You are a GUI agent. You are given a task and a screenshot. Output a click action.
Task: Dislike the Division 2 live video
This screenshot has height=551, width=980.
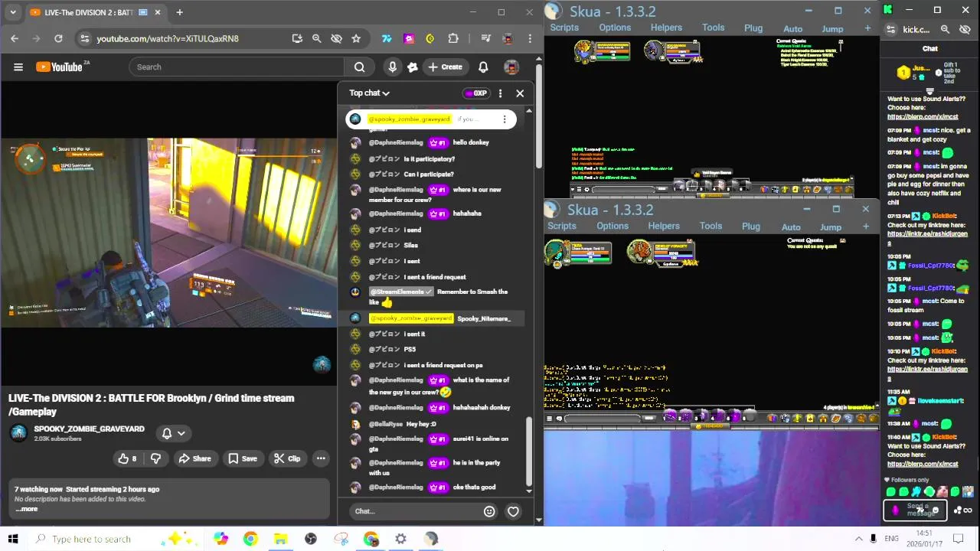[x=155, y=458]
